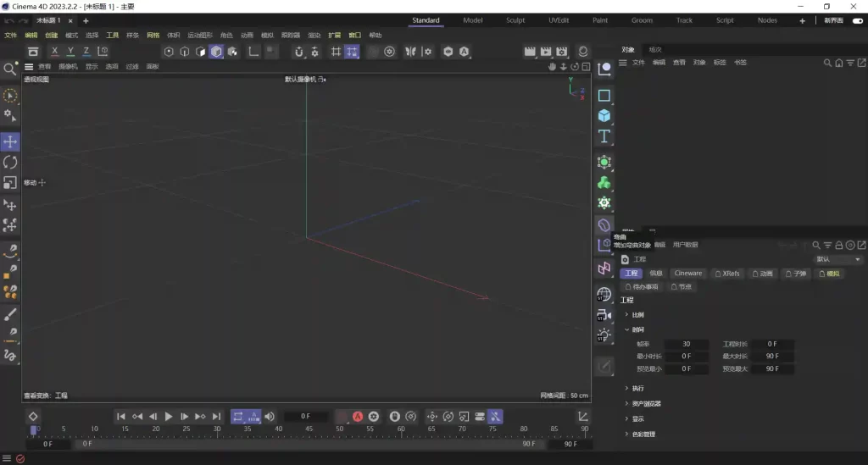Toggle X axis lock
Viewport: 868px width, 465px height.
point(54,52)
